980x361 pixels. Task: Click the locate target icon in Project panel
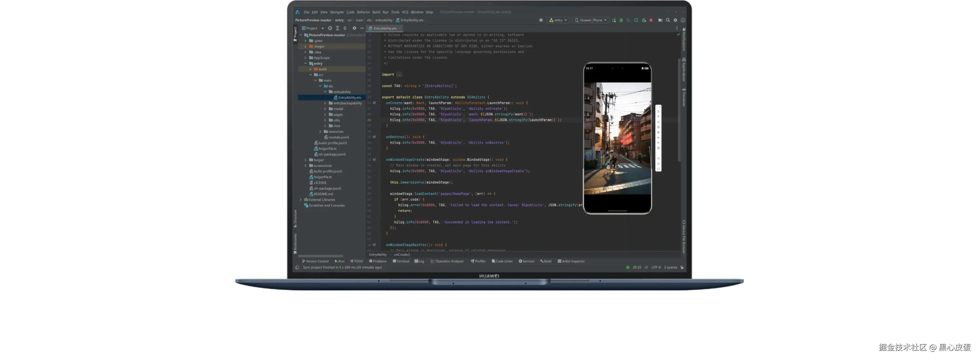pyautogui.click(x=330, y=28)
